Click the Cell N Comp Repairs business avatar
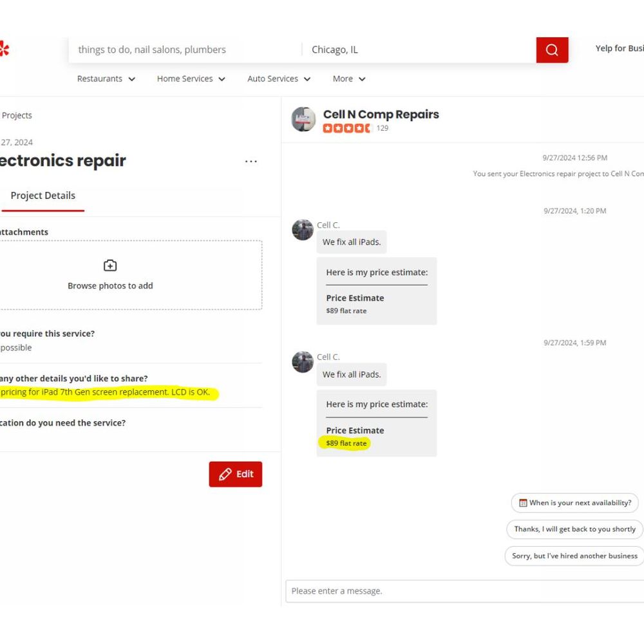The image size is (644, 644). pyautogui.click(x=303, y=119)
